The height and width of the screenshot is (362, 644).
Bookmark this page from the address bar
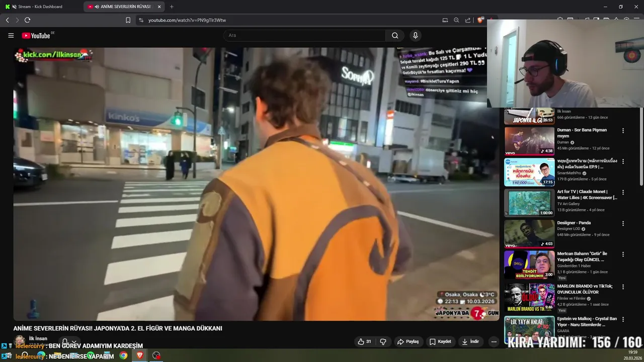point(128,20)
